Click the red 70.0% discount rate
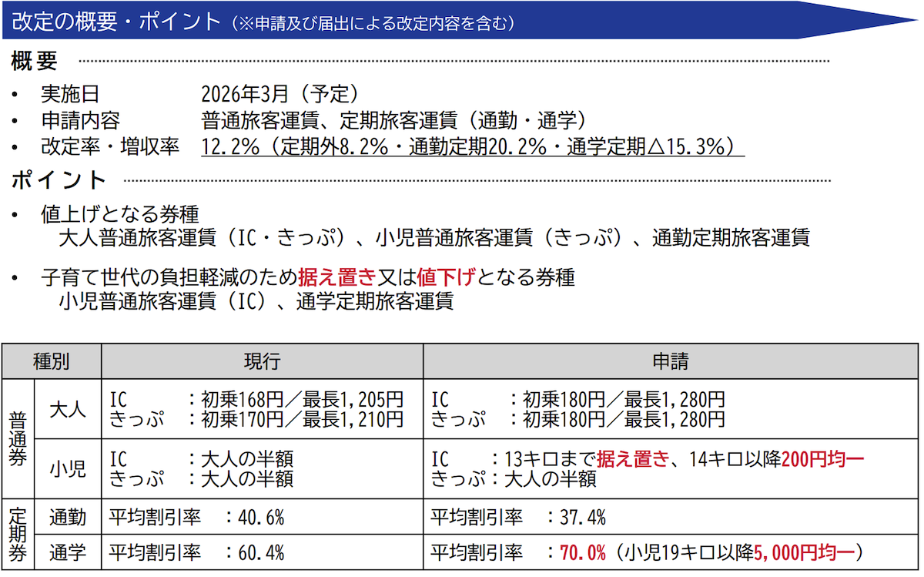The width and height of the screenshot is (924, 577). (583, 553)
